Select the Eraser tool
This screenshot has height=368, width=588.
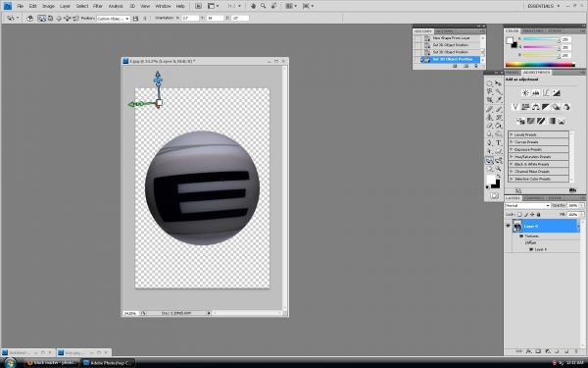tap(489, 126)
